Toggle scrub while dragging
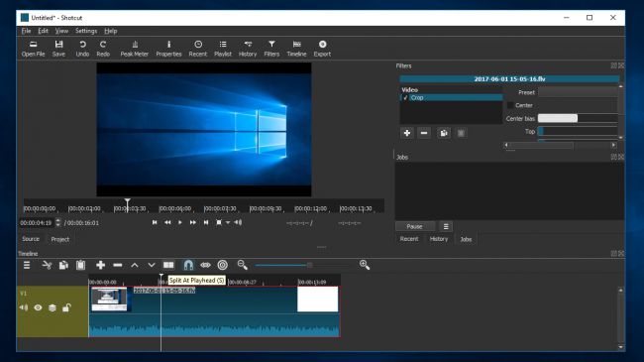The height and width of the screenshot is (362, 644). 205,266
